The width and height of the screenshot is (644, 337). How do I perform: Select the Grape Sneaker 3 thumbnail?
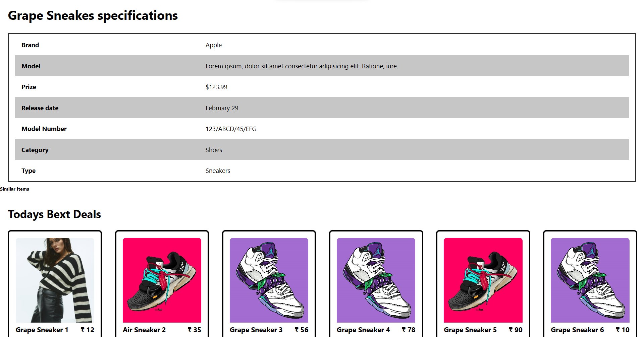click(x=269, y=280)
